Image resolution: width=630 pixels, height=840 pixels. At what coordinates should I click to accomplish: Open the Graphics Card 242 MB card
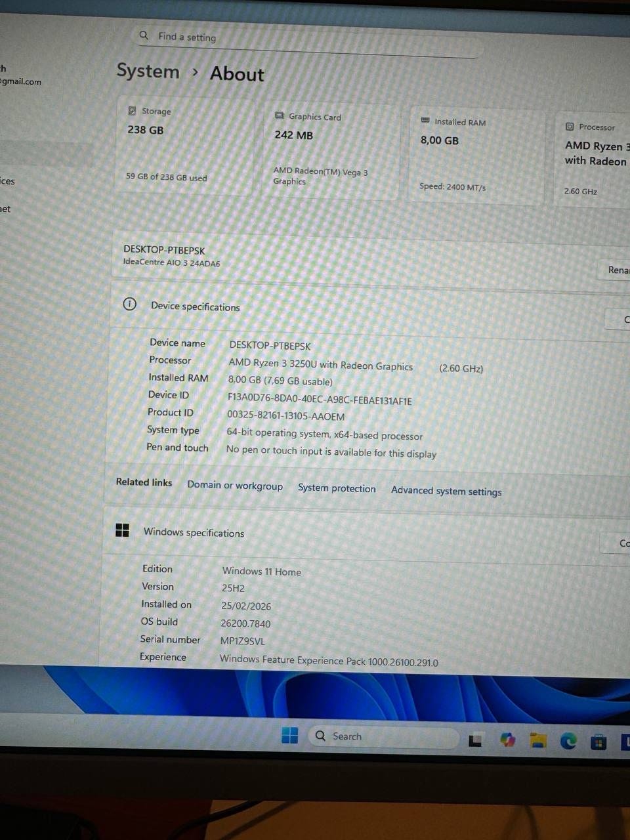tap(331, 152)
